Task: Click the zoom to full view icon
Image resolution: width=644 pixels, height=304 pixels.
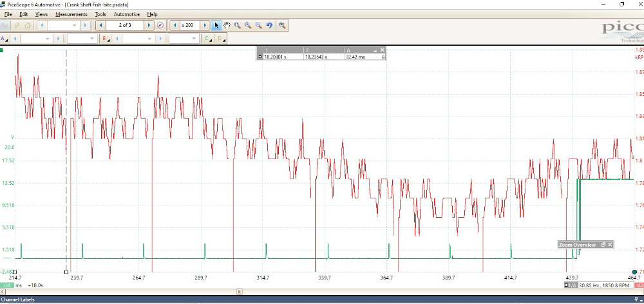Action: (x=283, y=25)
